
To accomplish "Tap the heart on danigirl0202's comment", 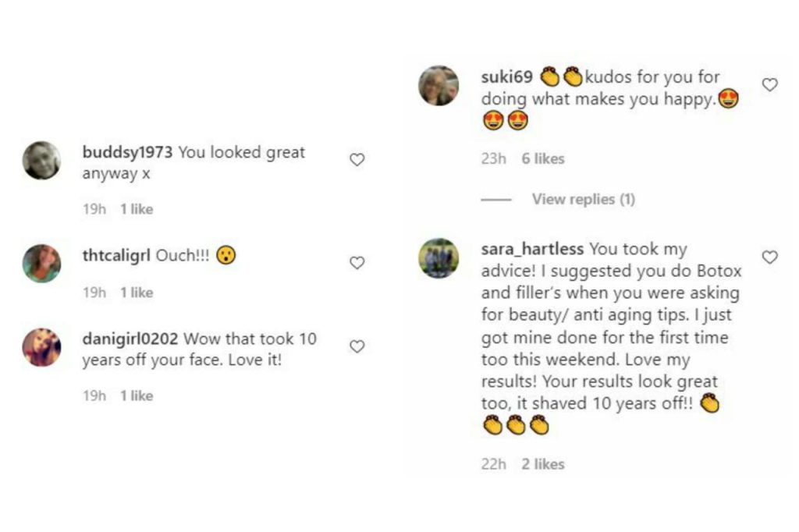I will click(357, 346).
